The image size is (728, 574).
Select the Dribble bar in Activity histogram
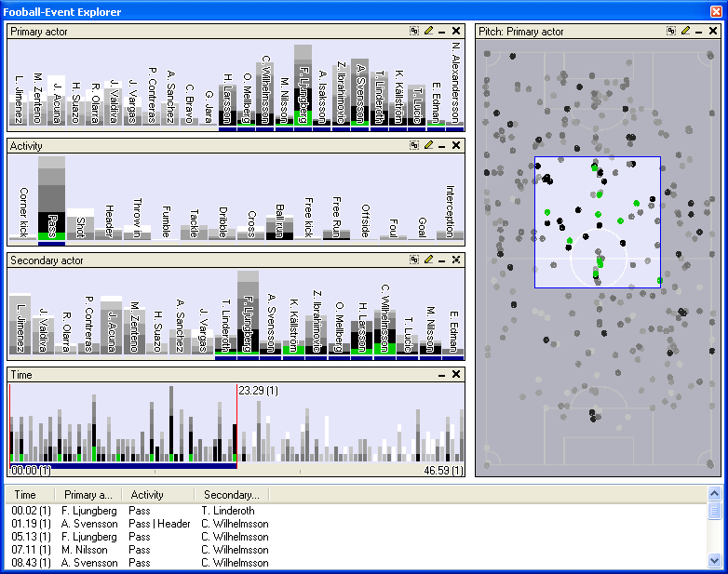(x=222, y=234)
